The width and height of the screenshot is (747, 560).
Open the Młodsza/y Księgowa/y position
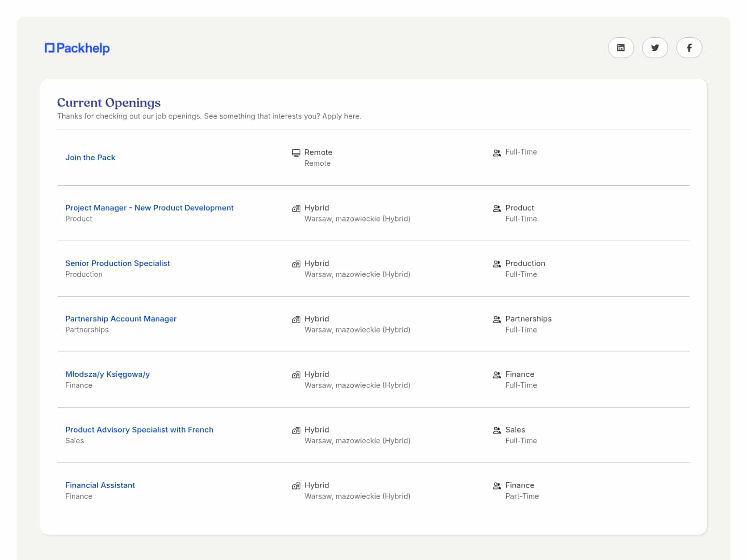click(107, 374)
